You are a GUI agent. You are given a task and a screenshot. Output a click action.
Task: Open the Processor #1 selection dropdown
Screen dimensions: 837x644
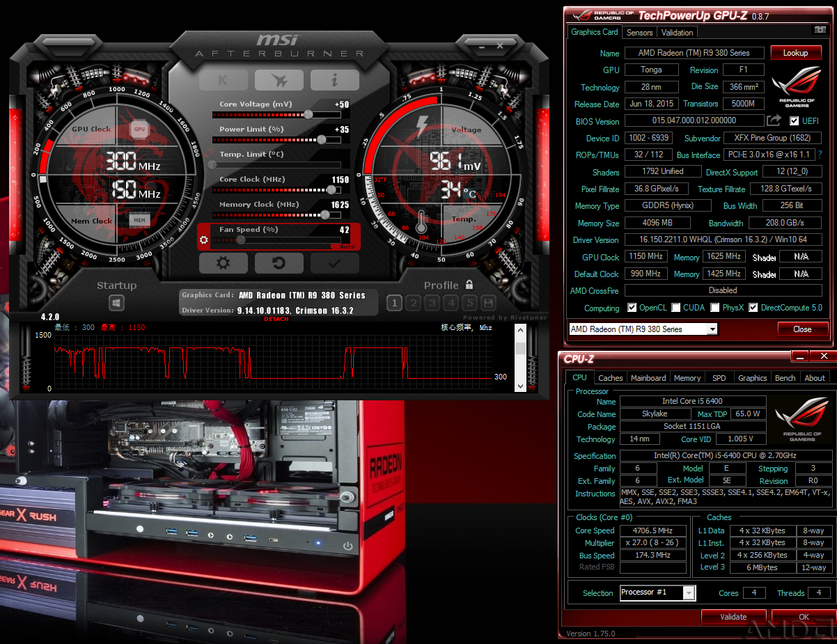click(x=658, y=592)
